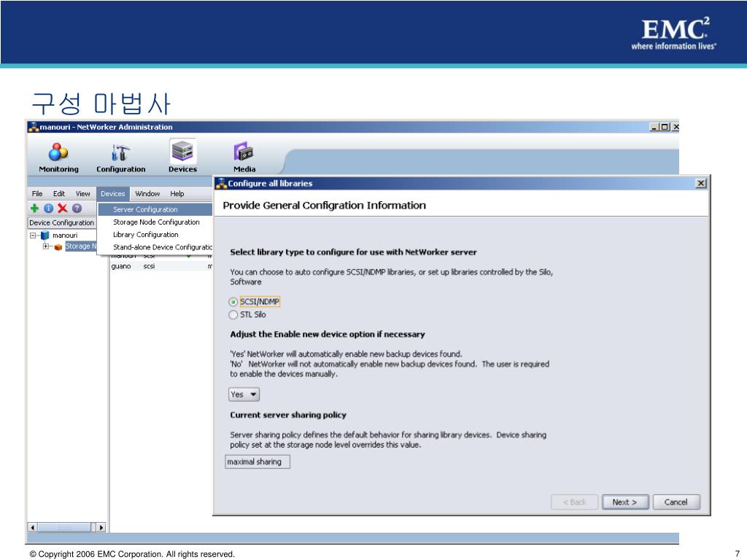
Task: Close the Configure all libraries dialog
Action: tap(701, 183)
